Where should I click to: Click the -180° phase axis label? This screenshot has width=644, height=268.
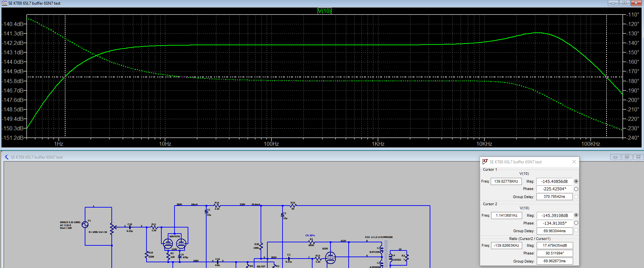(633, 81)
